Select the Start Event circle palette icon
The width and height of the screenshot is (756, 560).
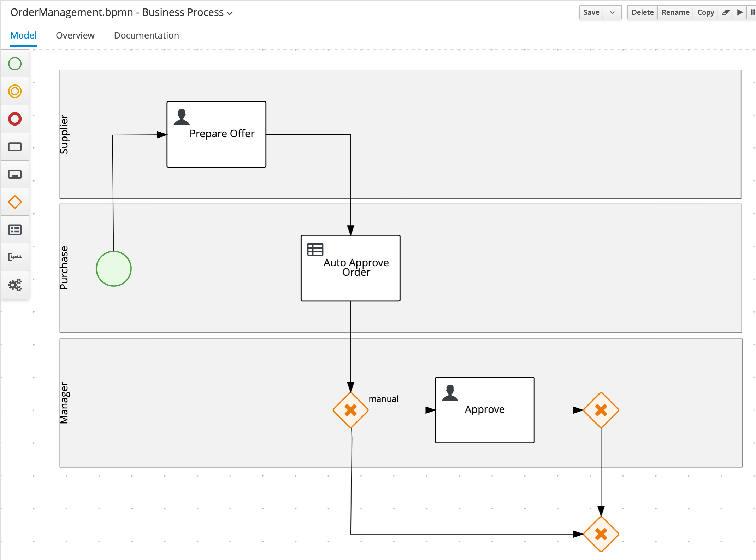click(15, 64)
